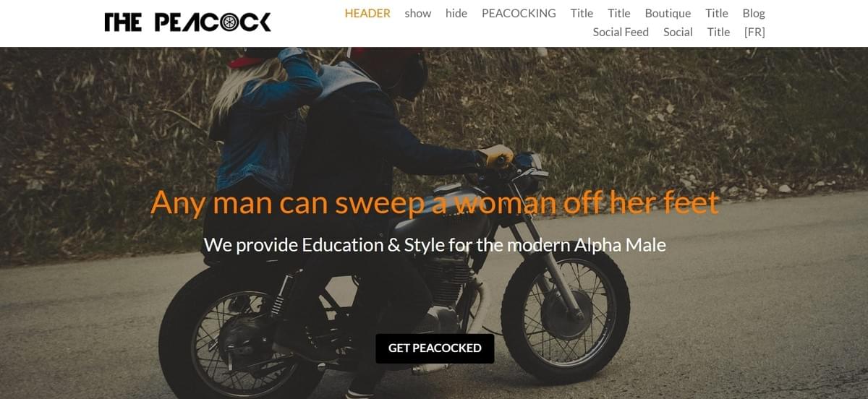The width and height of the screenshot is (868, 399).
Task: Select the show nav link
Action: (x=418, y=13)
